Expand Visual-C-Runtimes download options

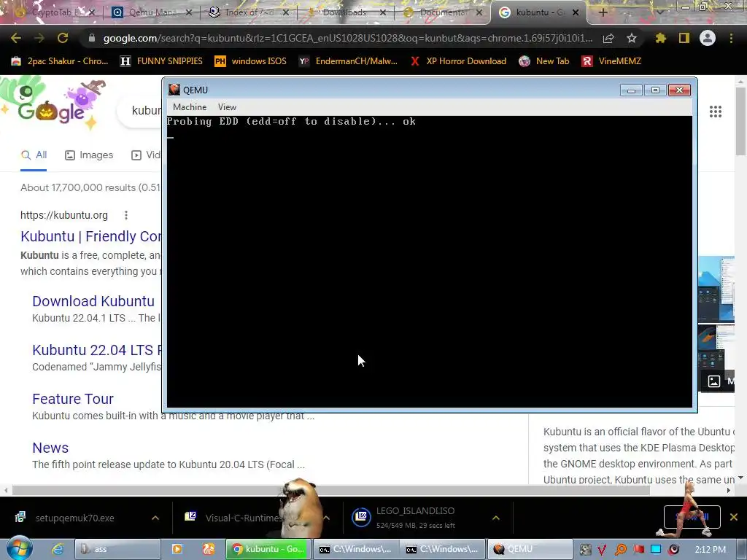326,518
